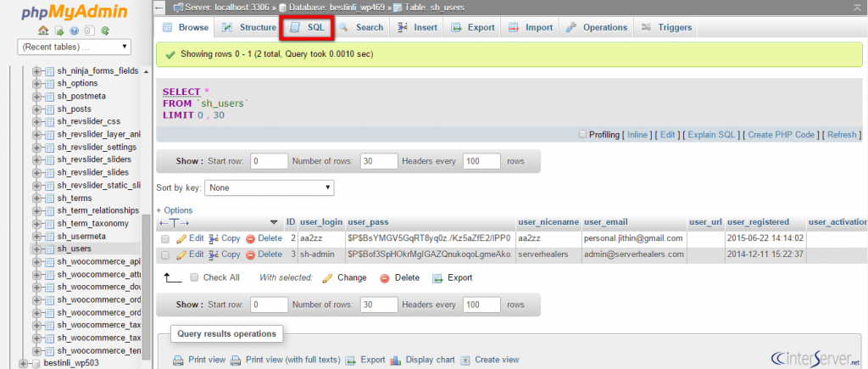Open the Operations tab
Screen dimensions: 868x369
[x=597, y=28]
